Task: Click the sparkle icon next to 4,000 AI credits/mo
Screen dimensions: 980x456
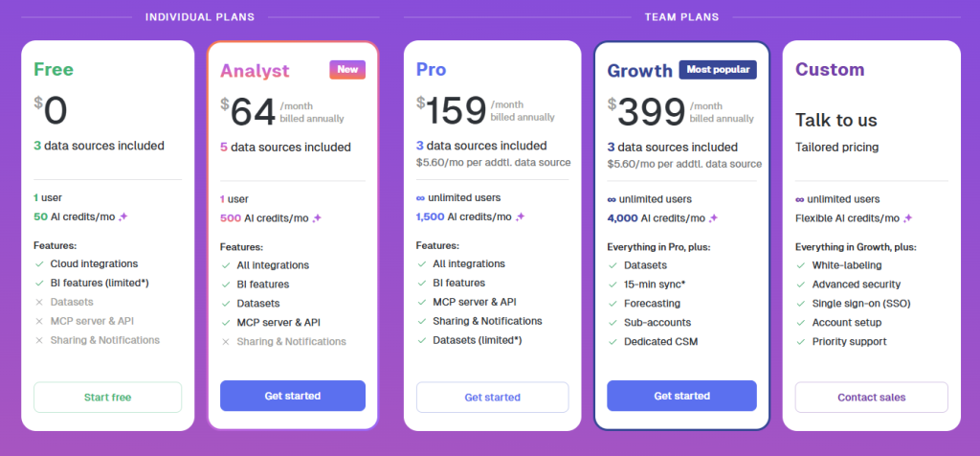Action: (x=713, y=218)
